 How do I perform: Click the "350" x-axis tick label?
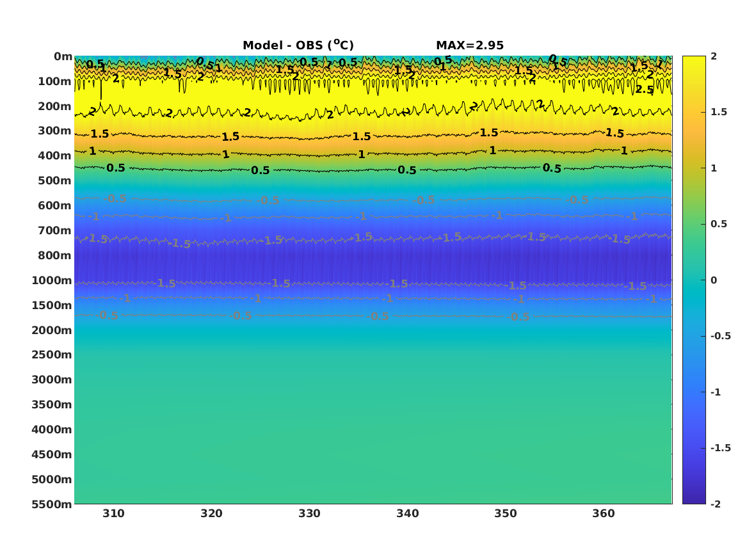coord(506,514)
